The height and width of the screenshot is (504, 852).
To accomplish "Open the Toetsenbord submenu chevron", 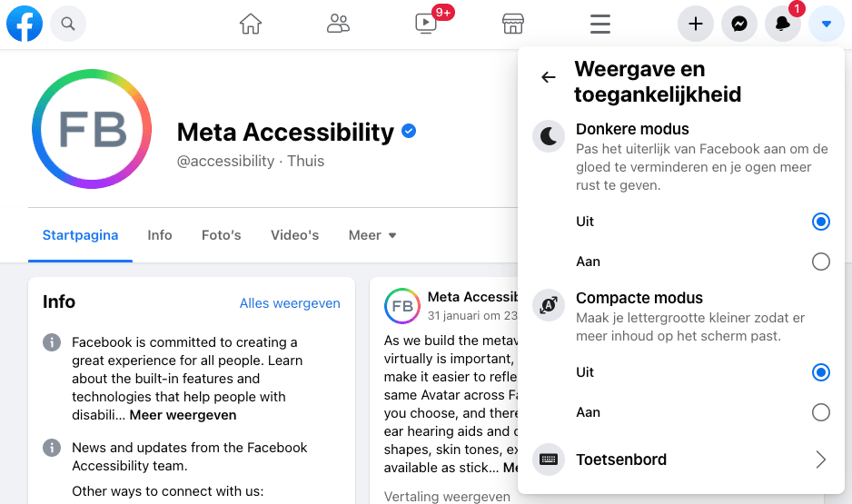I will point(820,460).
